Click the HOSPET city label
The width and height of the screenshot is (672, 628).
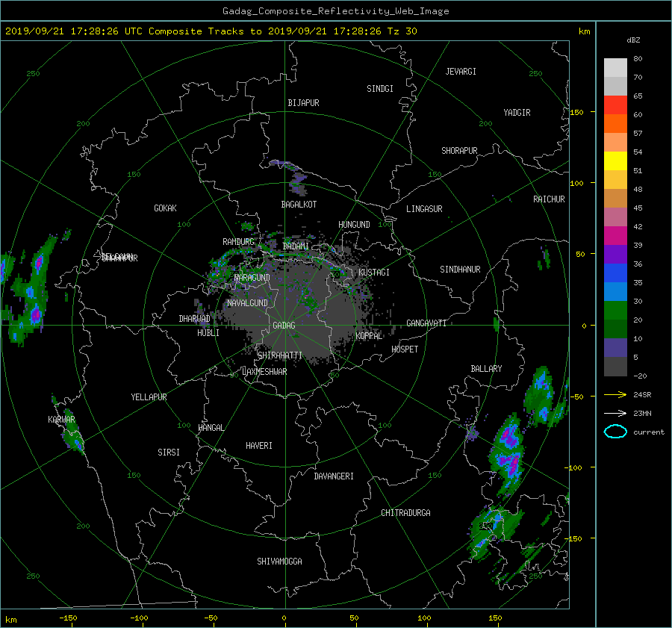pos(405,349)
